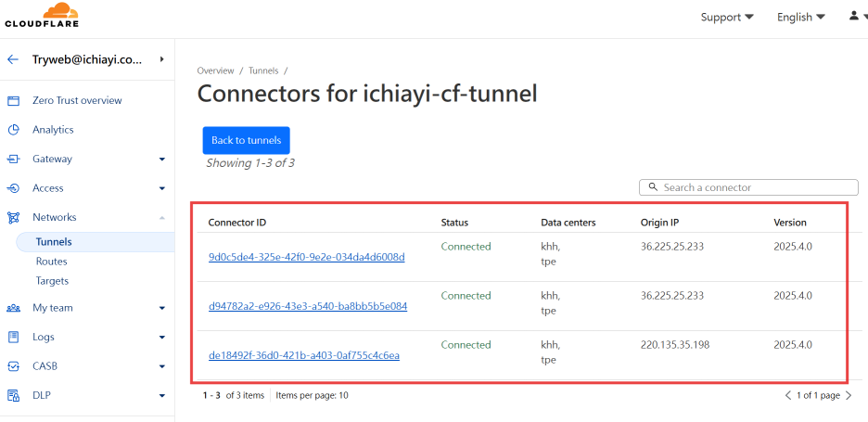This screenshot has width=868, height=422.
Task: Click the My team people icon
Action: [x=13, y=308]
